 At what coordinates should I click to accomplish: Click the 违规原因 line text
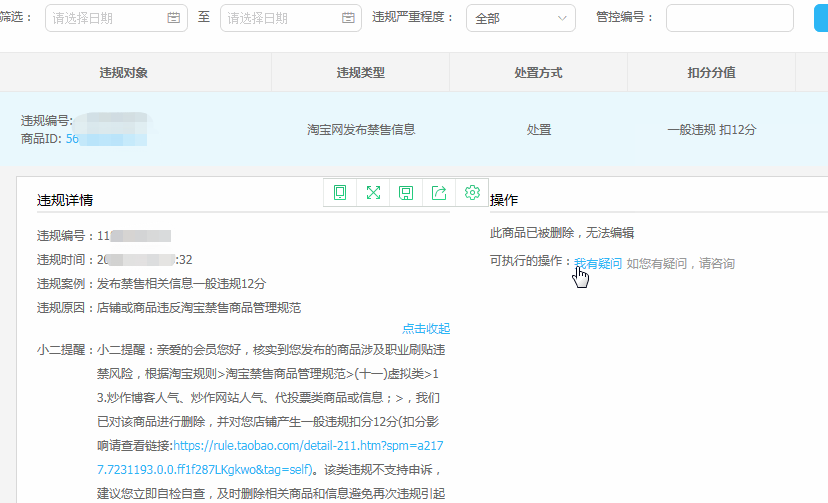[169, 308]
